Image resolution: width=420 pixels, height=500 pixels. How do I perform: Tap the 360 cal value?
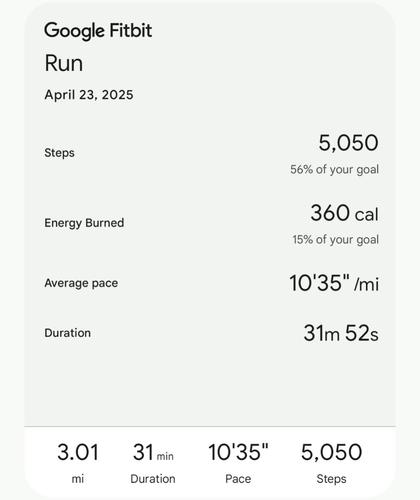[344, 213]
